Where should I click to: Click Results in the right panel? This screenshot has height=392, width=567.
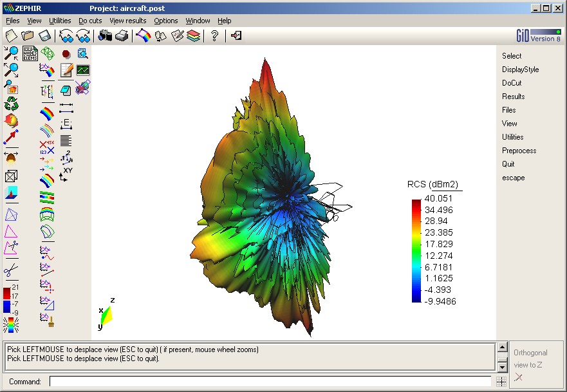[x=514, y=97]
